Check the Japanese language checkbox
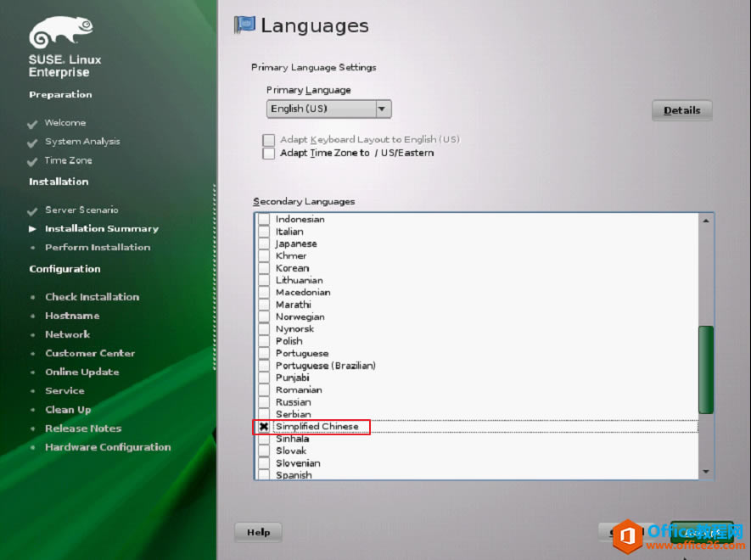This screenshot has width=751, height=560. pyautogui.click(x=264, y=244)
